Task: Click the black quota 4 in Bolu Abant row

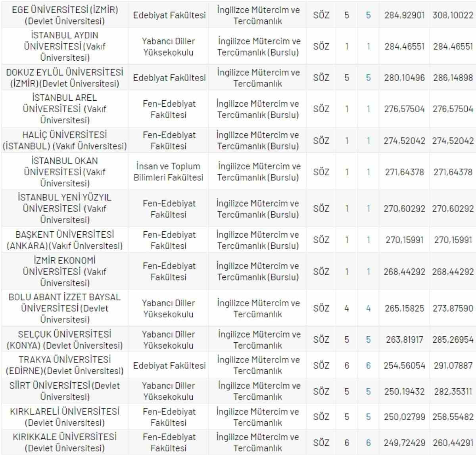Action: (x=347, y=308)
